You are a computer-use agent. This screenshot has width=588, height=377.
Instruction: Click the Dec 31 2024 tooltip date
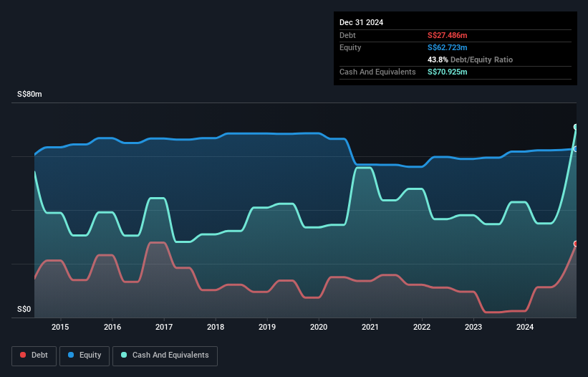361,22
